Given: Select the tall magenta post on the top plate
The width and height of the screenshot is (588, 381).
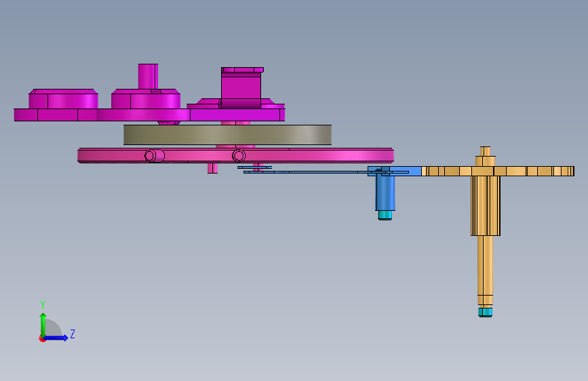Looking at the screenshot, I should coord(148,77).
